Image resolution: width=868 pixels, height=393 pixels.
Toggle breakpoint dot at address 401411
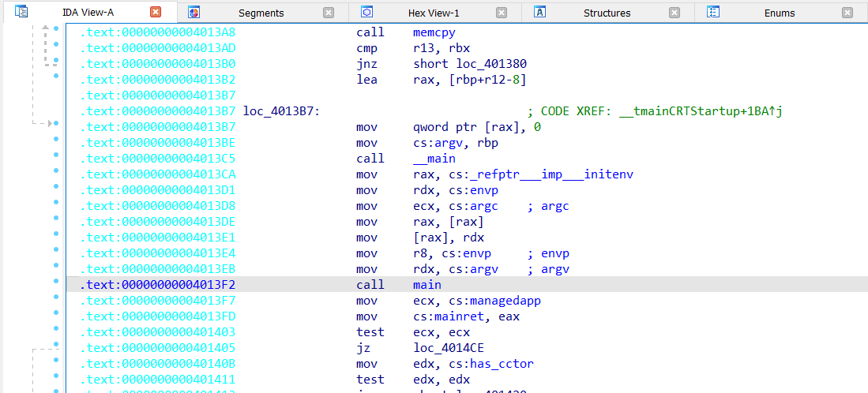pos(56,376)
